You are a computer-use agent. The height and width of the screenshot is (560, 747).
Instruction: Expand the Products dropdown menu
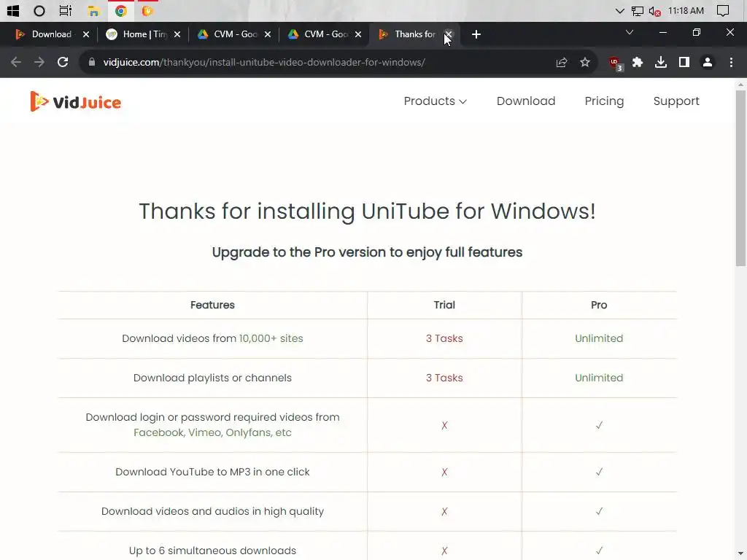(435, 101)
